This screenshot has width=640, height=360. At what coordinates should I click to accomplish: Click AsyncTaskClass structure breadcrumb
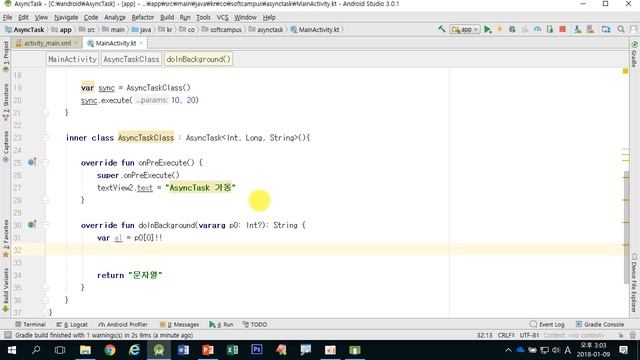click(x=131, y=59)
